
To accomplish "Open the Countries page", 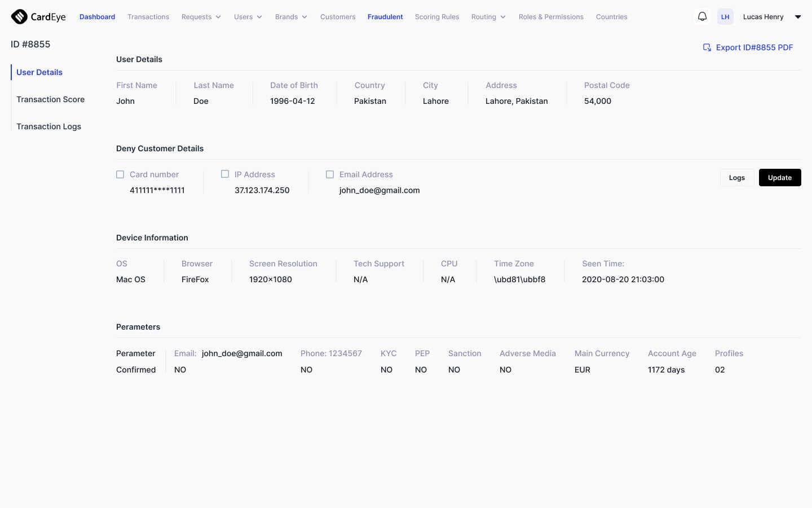I will click(x=611, y=16).
